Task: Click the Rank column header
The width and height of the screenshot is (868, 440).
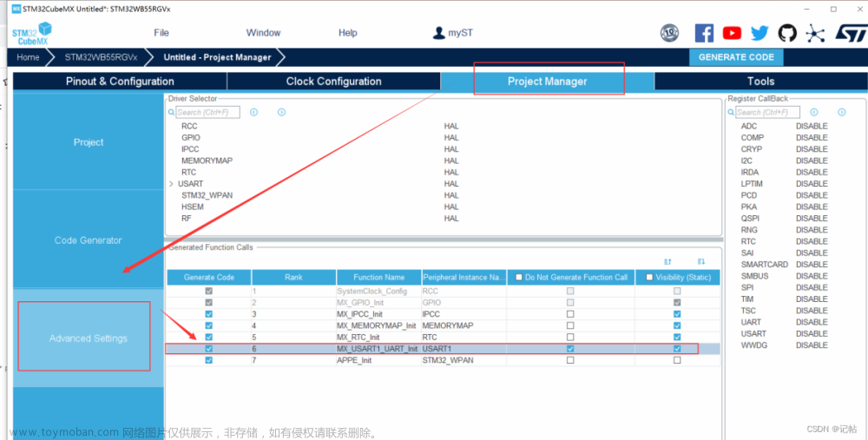Action: 293,278
